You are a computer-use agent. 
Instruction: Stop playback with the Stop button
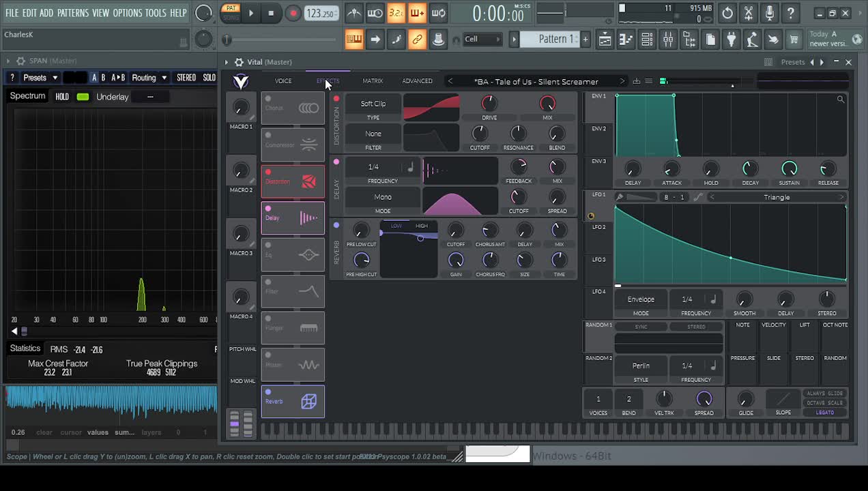(x=271, y=13)
